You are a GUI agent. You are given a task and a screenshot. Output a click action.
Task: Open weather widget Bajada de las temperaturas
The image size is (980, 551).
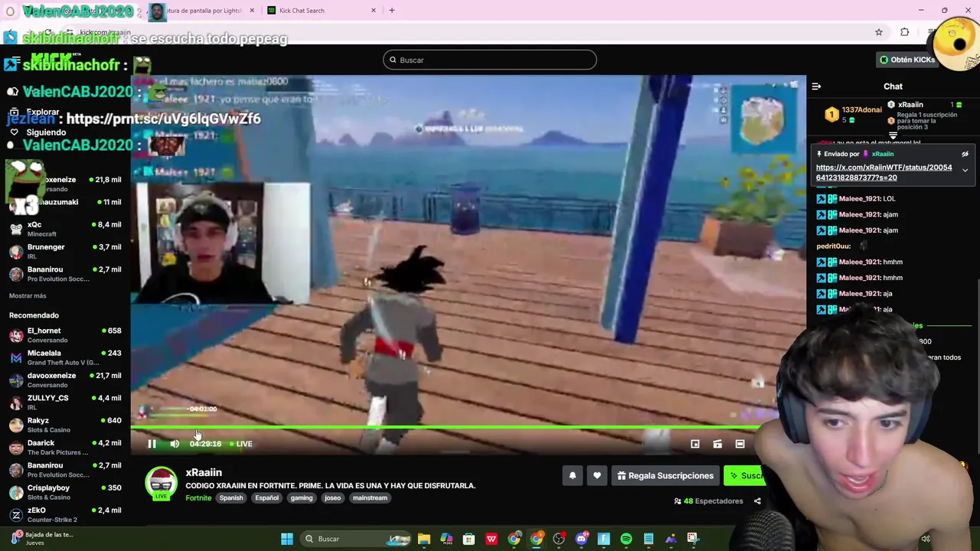click(x=42, y=539)
